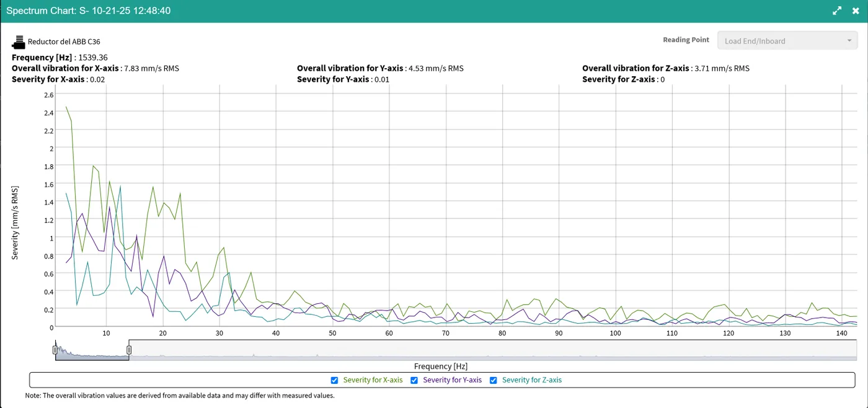
Task: Click the Severity for Z-axis legend label
Action: [x=532, y=380]
